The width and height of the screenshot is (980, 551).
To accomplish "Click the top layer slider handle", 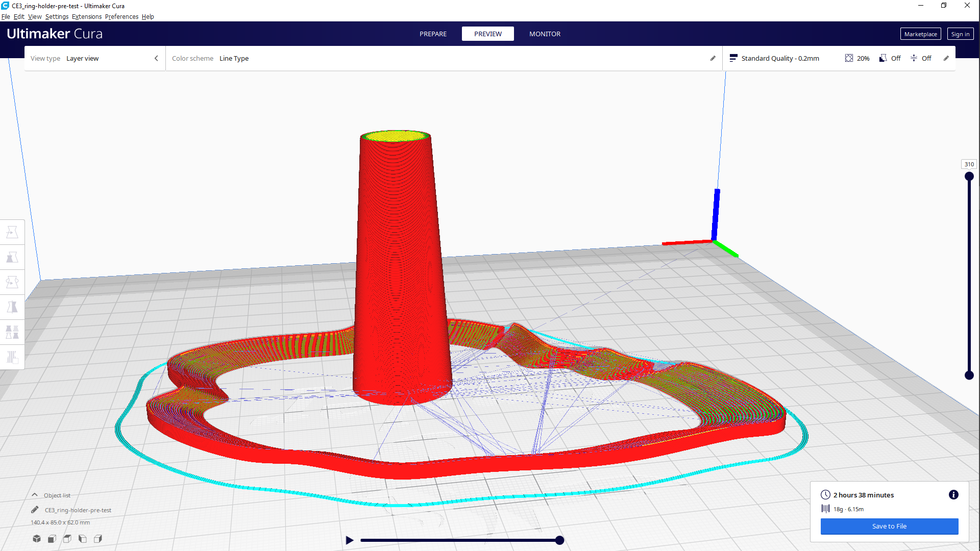I will pos(969,177).
